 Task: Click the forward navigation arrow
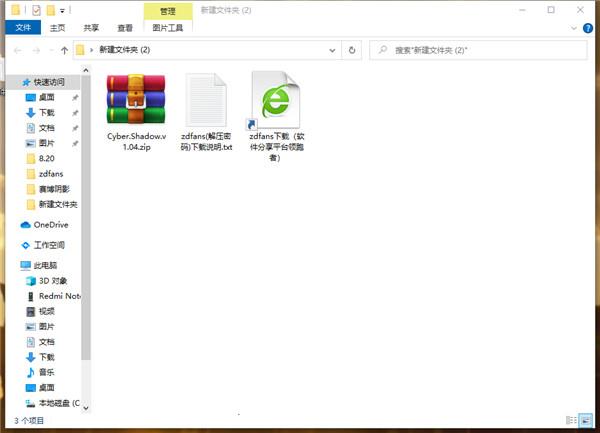coord(36,50)
